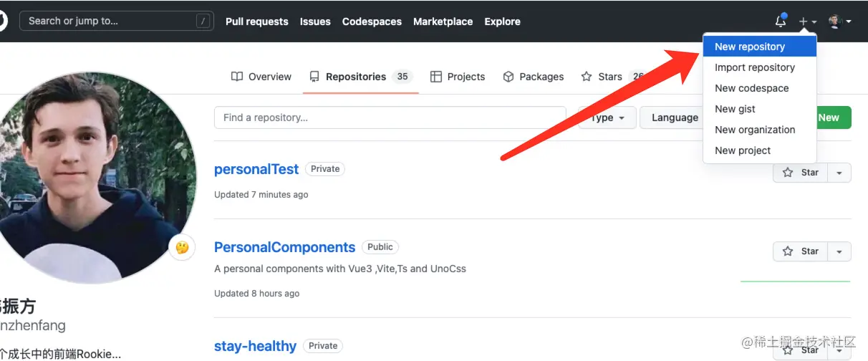The image size is (868, 361).
Task: Click the Private badge on stay-healthy
Action: pos(323,346)
